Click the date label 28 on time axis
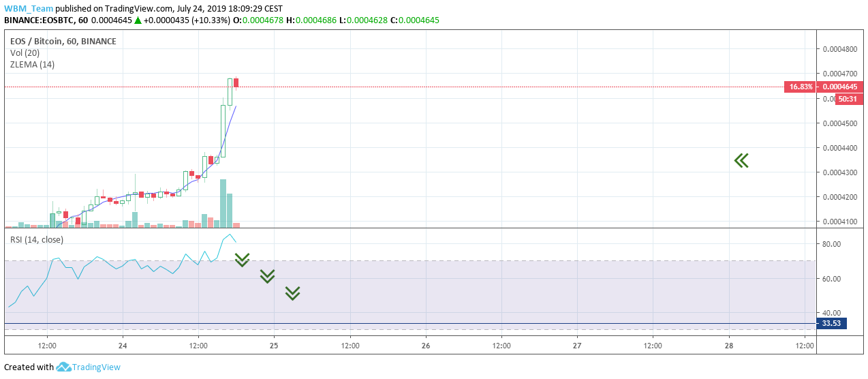 point(728,346)
